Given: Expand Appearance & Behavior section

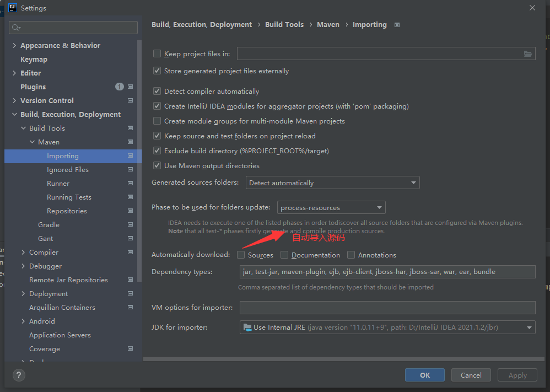Looking at the screenshot, I should click(x=14, y=45).
